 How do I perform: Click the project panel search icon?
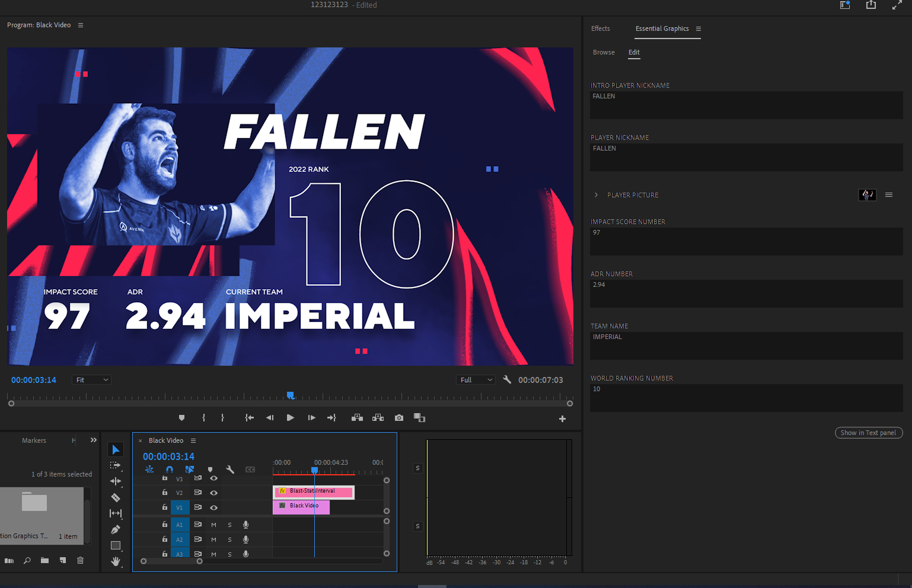point(27,560)
